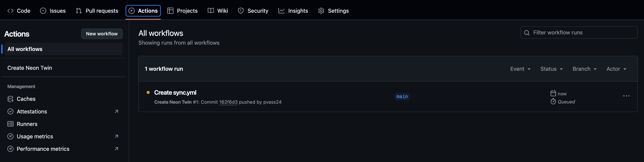Open the Actor filter dropdown
Screen dimensions: 644x162
coord(616,69)
